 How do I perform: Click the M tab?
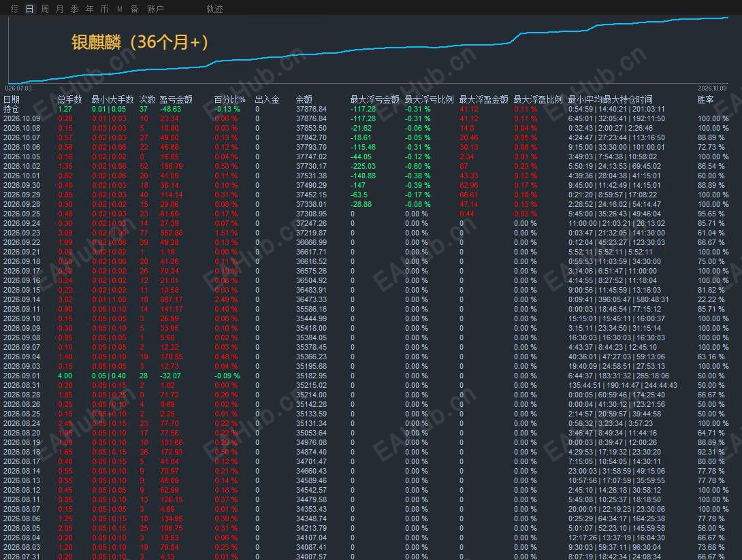click(120, 9)
